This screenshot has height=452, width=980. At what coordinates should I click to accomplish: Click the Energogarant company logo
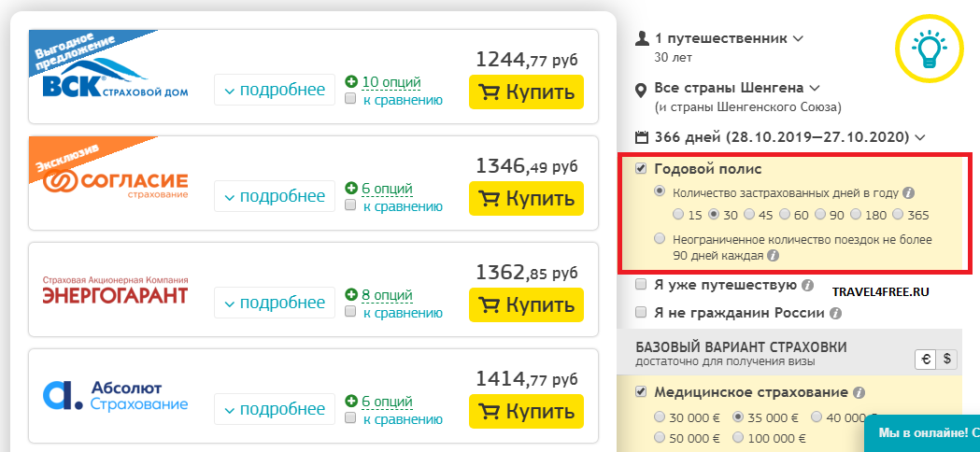click(116, 290)
